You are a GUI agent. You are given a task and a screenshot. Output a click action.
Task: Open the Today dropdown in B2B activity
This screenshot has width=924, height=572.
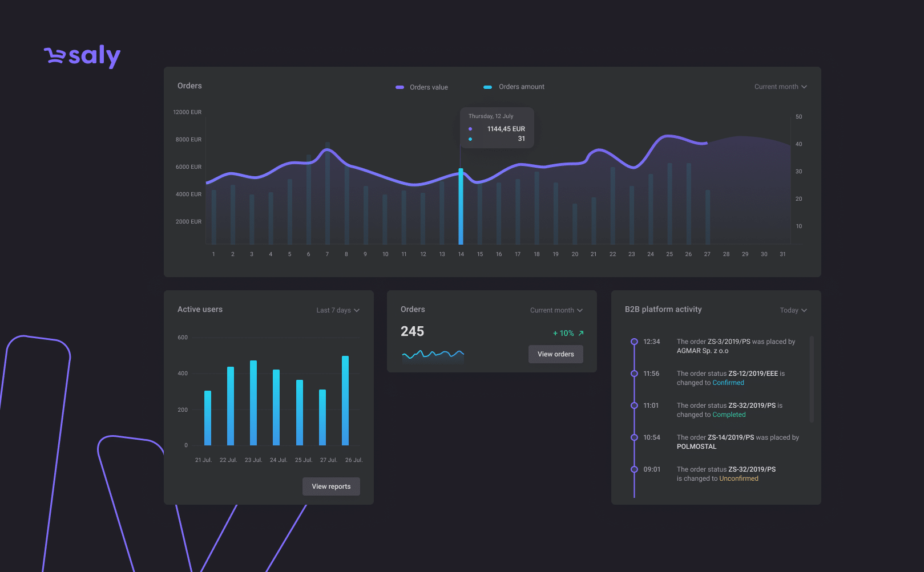click(x=793, y=310)
